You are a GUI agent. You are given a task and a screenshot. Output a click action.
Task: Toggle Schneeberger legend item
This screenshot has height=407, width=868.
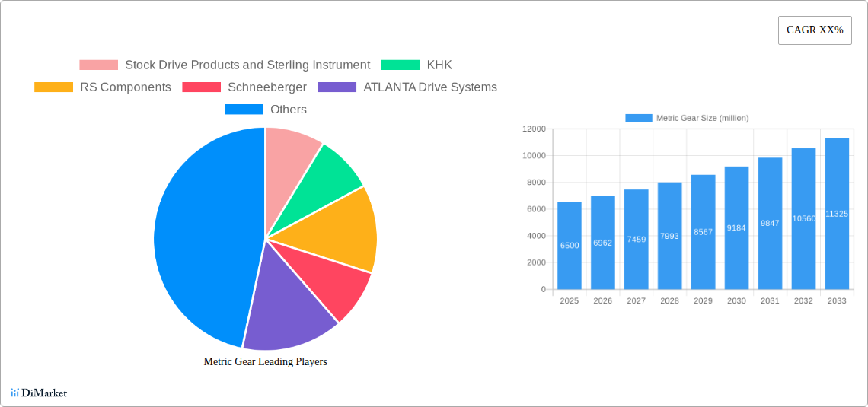pos(266,87)
